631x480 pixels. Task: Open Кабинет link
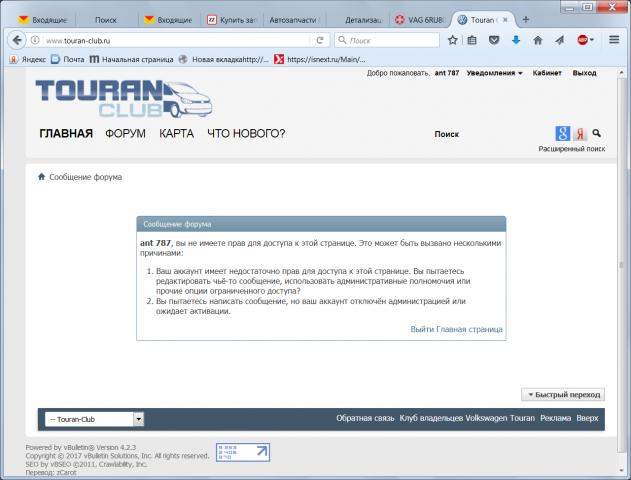tap(547, 73)
